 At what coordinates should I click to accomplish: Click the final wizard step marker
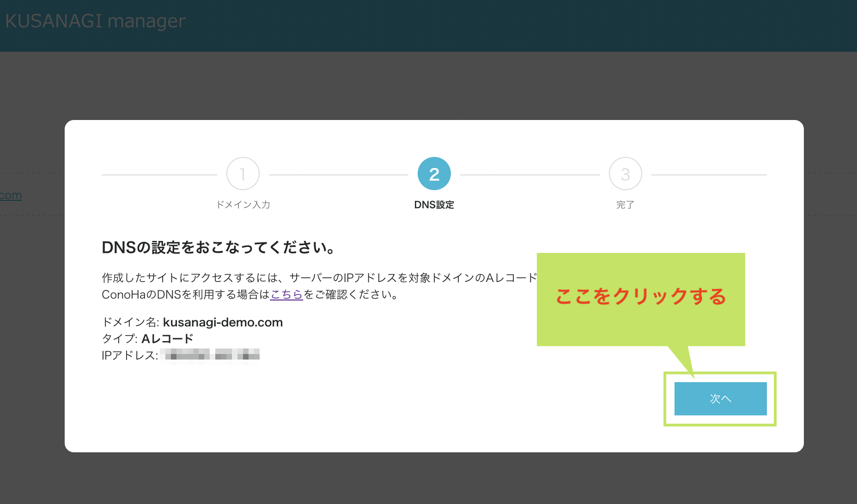click(x=626, y=174)
